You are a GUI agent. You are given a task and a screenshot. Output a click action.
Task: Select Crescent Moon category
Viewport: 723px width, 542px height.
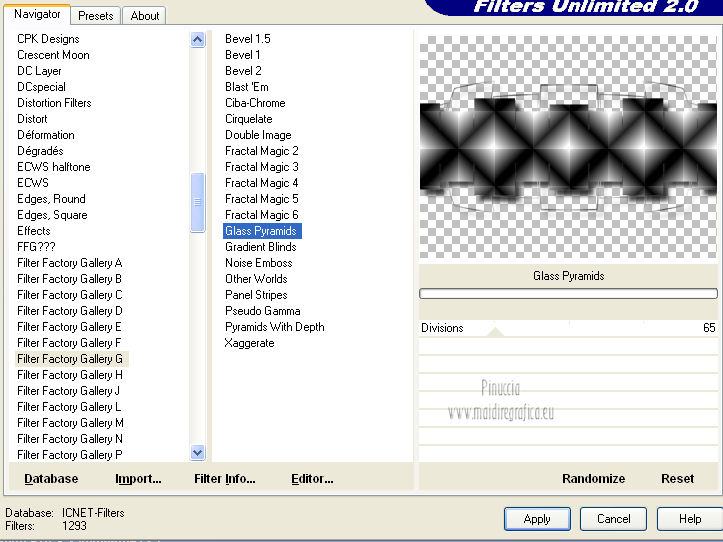point(53,55)
